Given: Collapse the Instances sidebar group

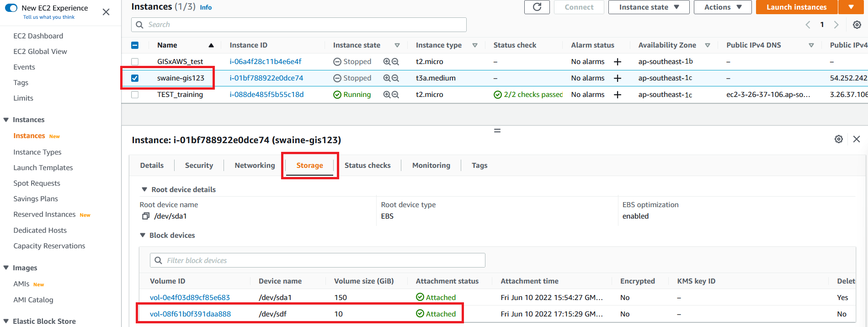Looking at the screenshot, I should coord(6,120).
